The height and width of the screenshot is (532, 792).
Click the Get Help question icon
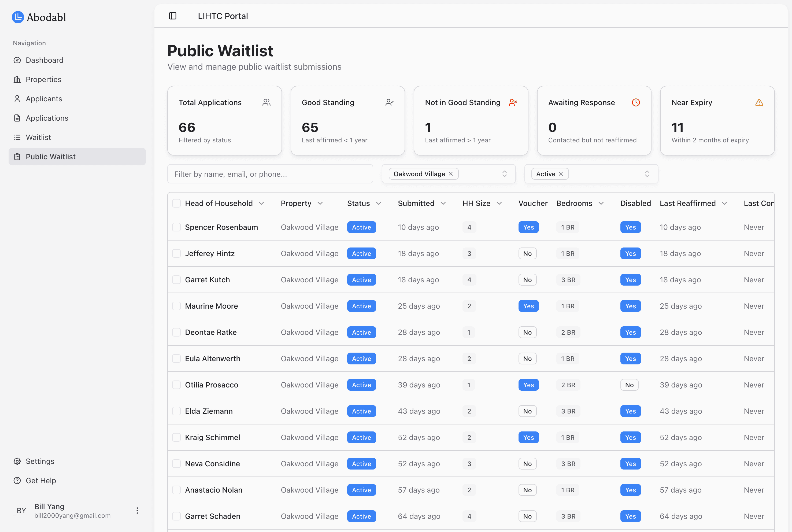point(17,481)
